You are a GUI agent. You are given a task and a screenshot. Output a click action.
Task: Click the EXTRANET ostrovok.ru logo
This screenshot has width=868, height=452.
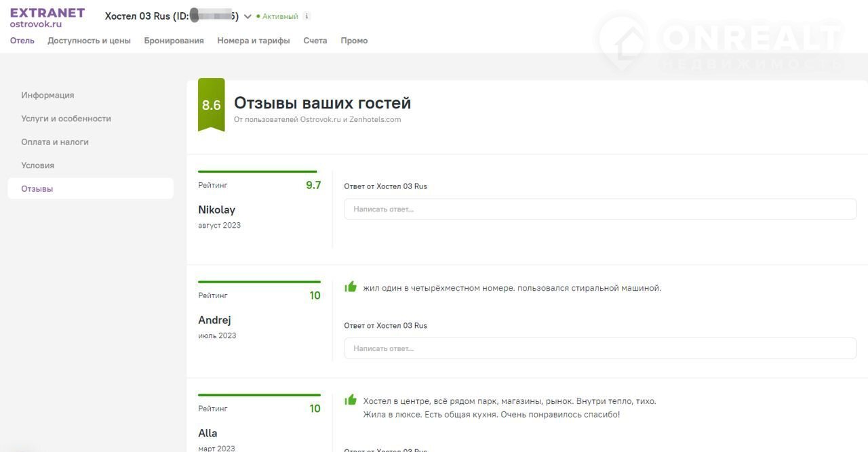click(x=47, y=18)
